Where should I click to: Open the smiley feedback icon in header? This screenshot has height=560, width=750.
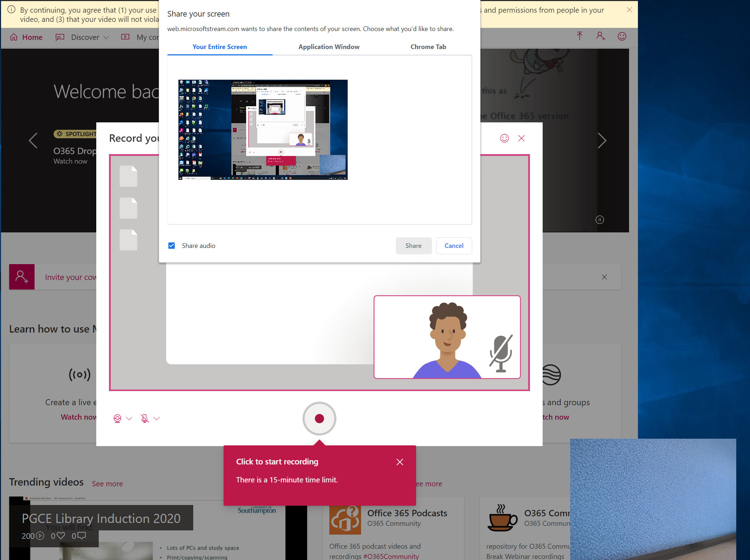pos(622,36)
